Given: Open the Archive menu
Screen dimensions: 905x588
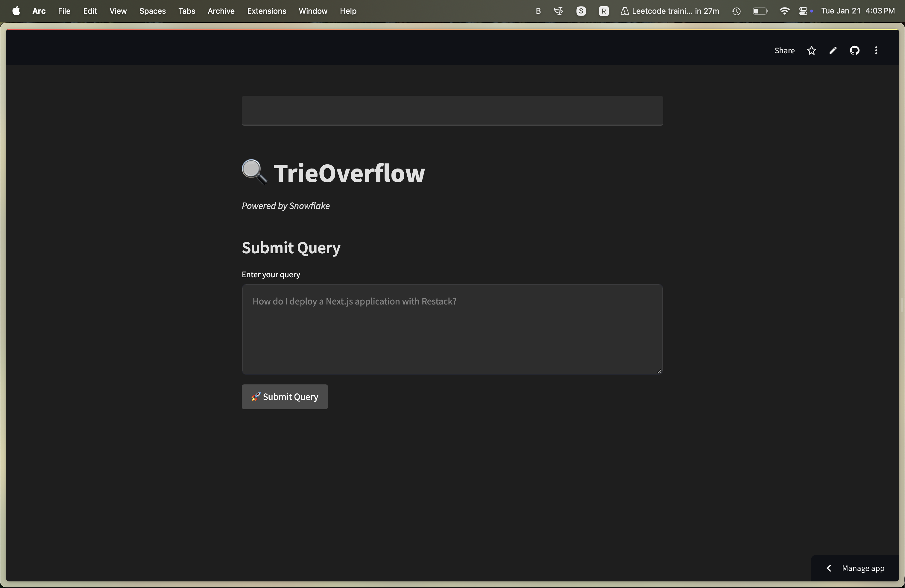Looking at the screenshot, I should 221,11.
